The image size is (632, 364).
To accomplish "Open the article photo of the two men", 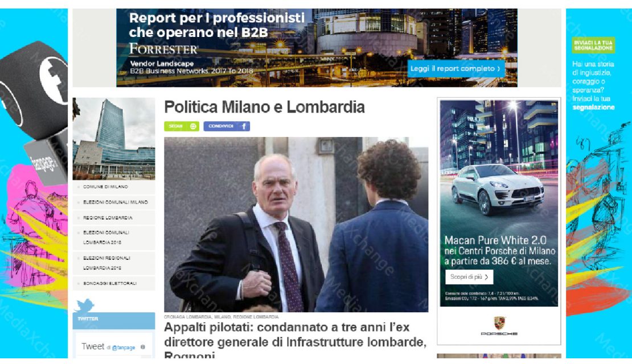I will pyautogui.click(x=296, y=225).
